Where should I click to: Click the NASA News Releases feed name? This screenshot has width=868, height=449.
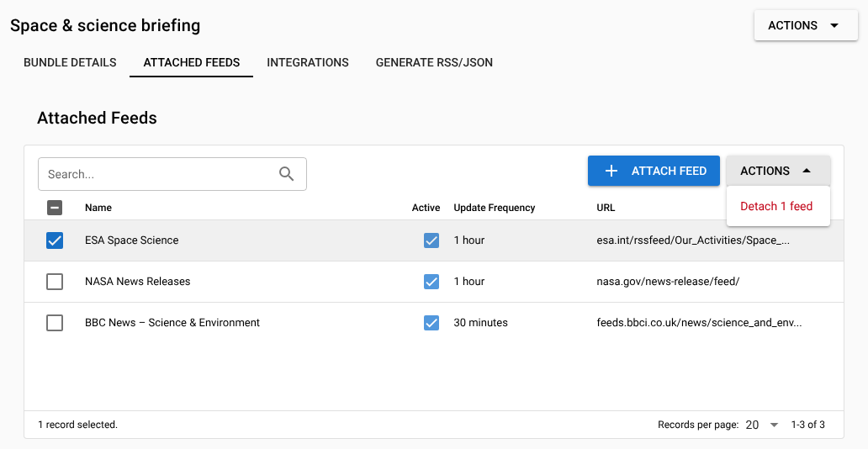pyautogui.click(x=137, y=281)
